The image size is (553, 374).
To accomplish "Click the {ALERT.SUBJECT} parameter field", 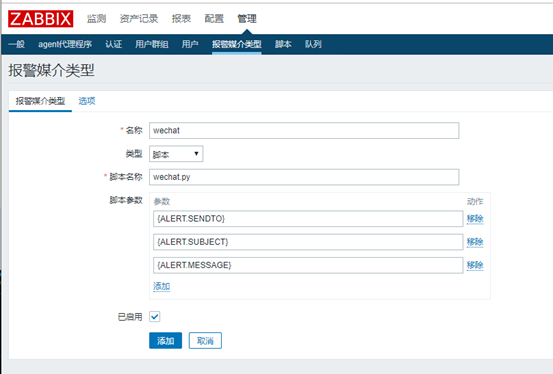I will [308, 242].
